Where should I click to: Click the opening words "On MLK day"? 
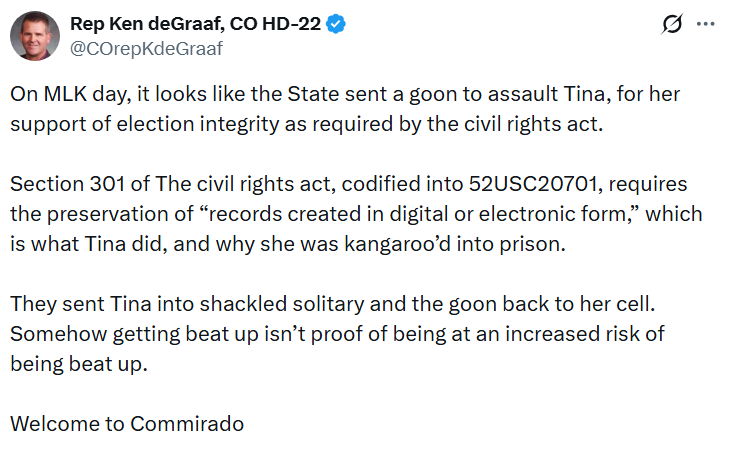tap(60, 96)
